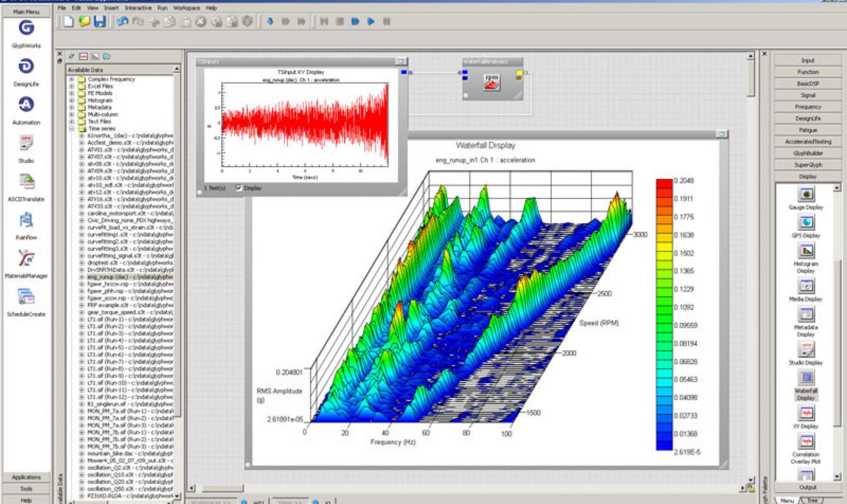Open the Run menu
847x504 pixels.
[x=162, y=8]
